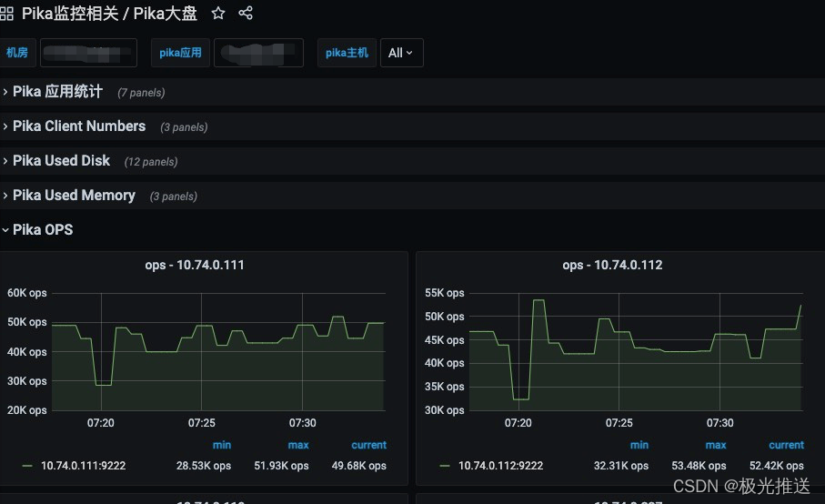Screen dimensions: 825x504
Task: Click the 49.68K ops current value
Action: (x=358, y=466)
